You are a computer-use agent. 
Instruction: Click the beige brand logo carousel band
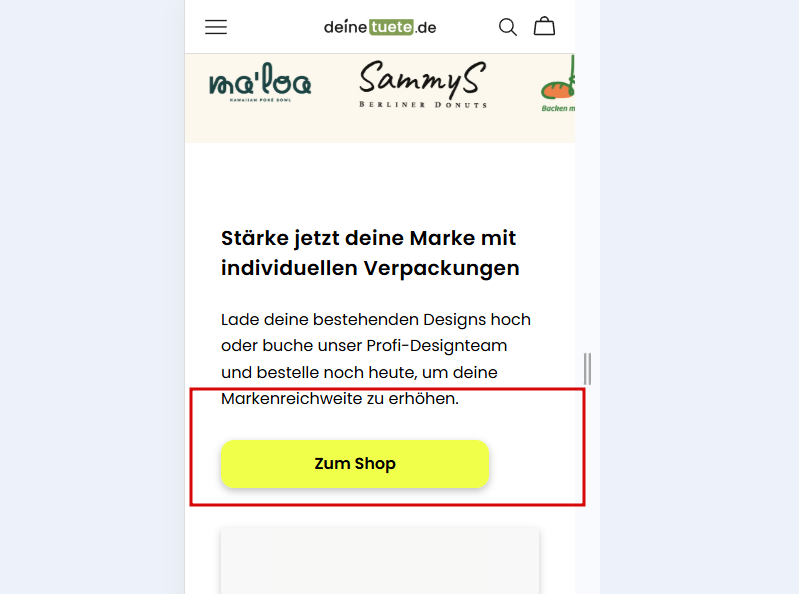click(x=380, y=98)
